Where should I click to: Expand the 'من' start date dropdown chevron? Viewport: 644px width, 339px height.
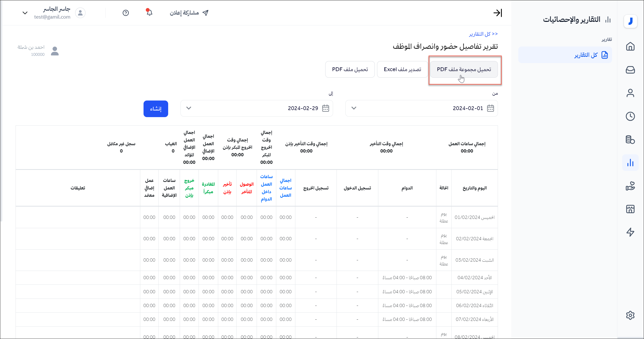[354, 108]
